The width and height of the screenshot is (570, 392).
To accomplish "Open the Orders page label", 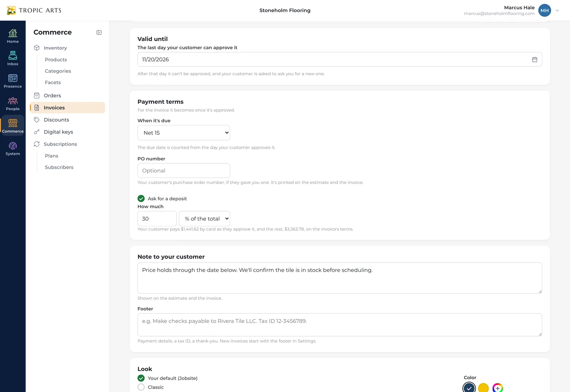I will point(52,96).
